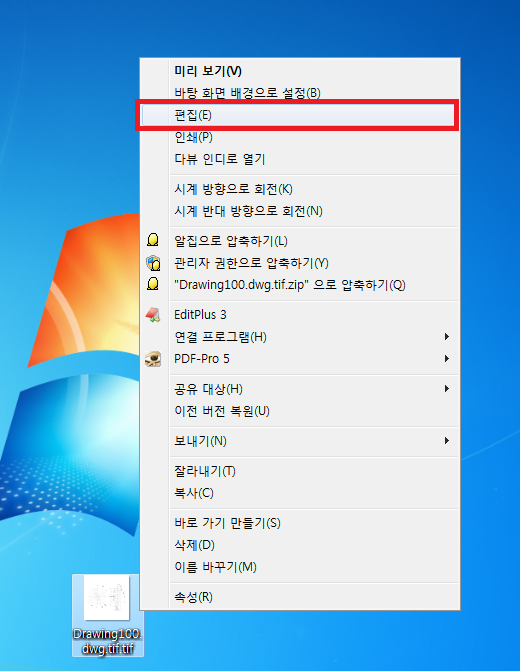Image resolution: width=520 pixels, height=671 pixels.
Task: Select 편집(E) in the context menu
Action: click(x=298, y=115)
